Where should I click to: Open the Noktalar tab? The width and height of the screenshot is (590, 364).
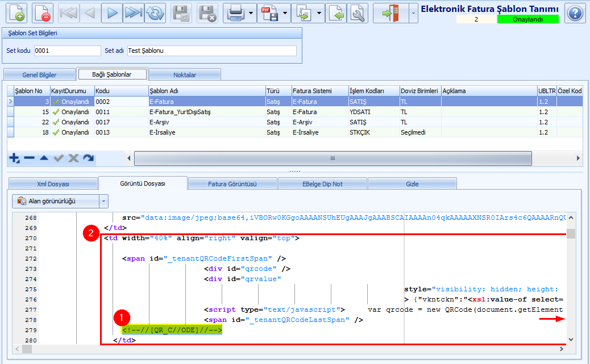[x=185, y=74]
